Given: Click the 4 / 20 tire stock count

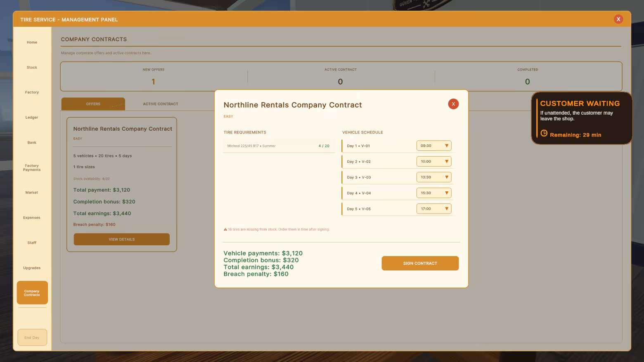Looking at the screenshot, I should (x=324, y=146).
